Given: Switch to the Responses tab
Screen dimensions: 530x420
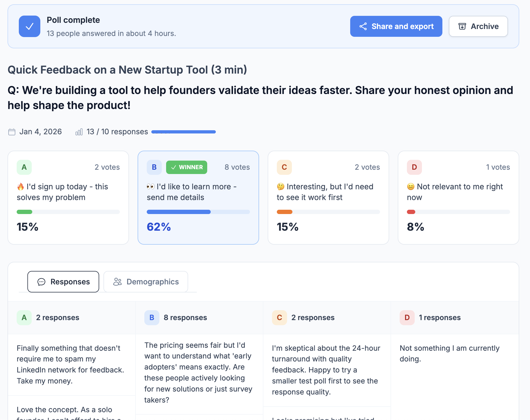Looking at the screenshot, I should click(x=63, y=282).
